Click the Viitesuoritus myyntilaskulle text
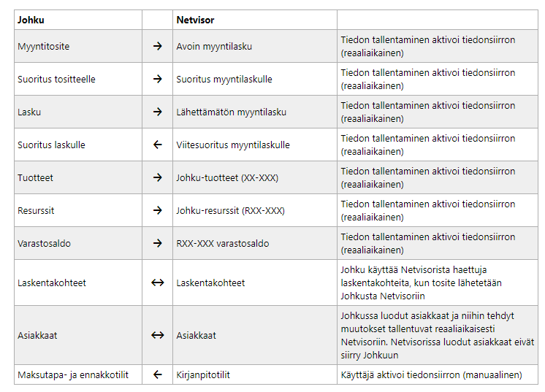The width and height of the screenshot is (545, 392). (233, 145)
